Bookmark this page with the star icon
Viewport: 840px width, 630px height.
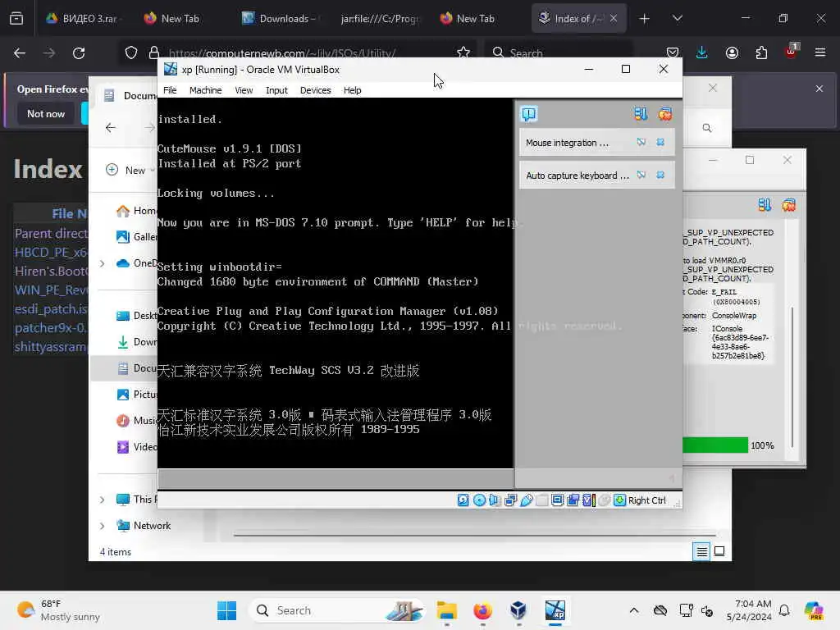[463, 52]
